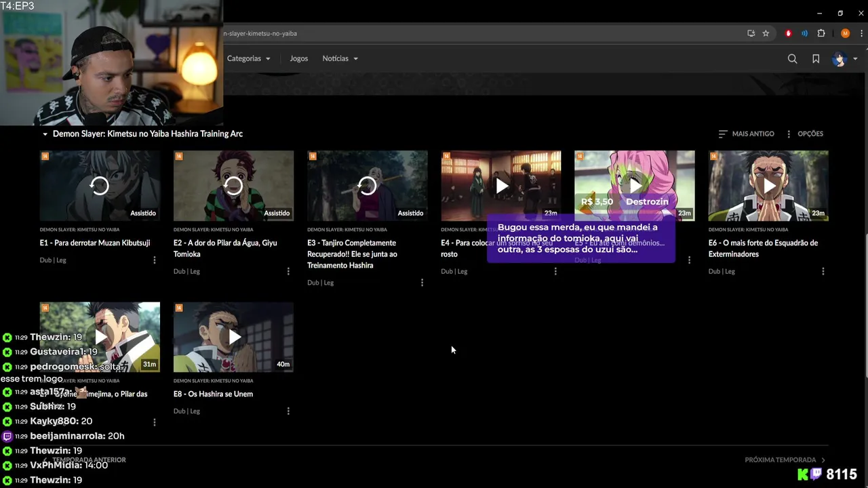This screenshot has width=868, height=488.
Task: Click the 40m duration badge on E8
Action: pyautogui.click(x=283, y=365)
